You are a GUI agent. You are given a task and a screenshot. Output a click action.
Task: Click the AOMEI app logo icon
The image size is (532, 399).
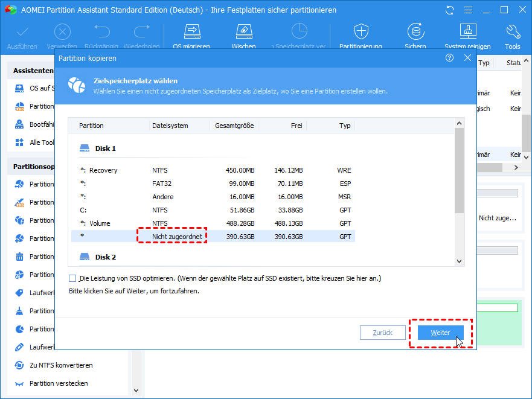pyautogui.click(x=10, y=10)
